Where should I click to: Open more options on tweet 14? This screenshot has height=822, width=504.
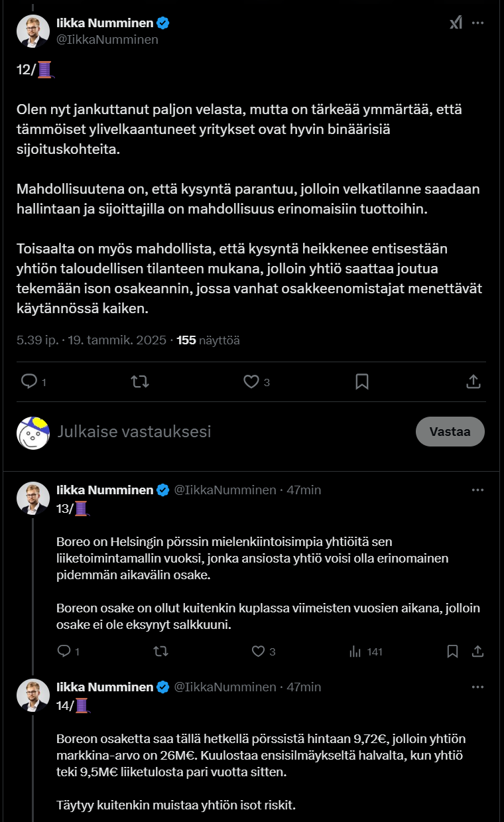pos(477,686)
